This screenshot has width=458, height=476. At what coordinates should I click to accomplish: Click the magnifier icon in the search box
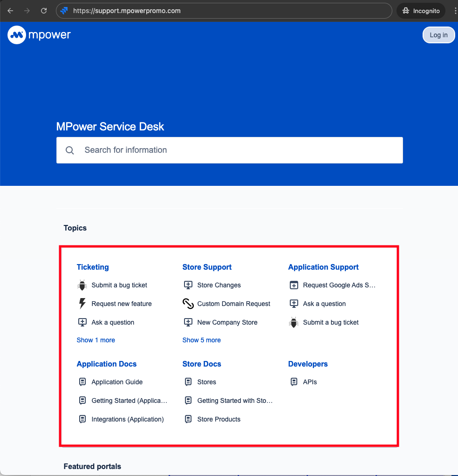click(70, 150)
